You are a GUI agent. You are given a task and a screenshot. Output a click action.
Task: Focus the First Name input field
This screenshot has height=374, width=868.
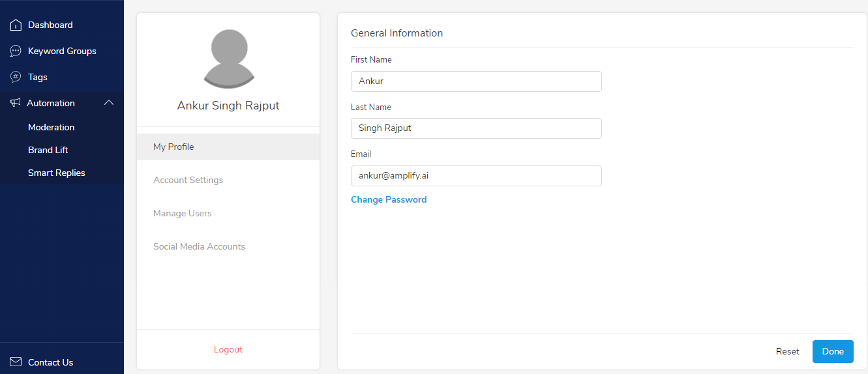pyautogui.click(x=476, y=81)
